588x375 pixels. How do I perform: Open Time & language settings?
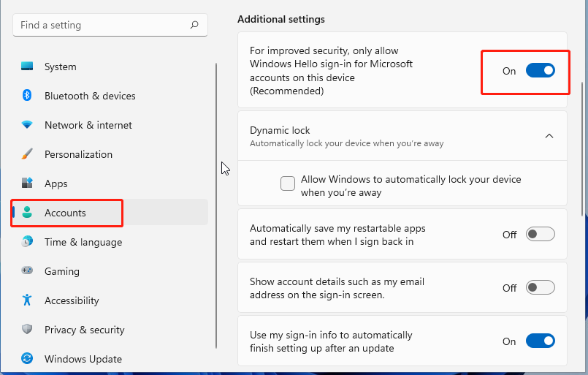point(110,242)
